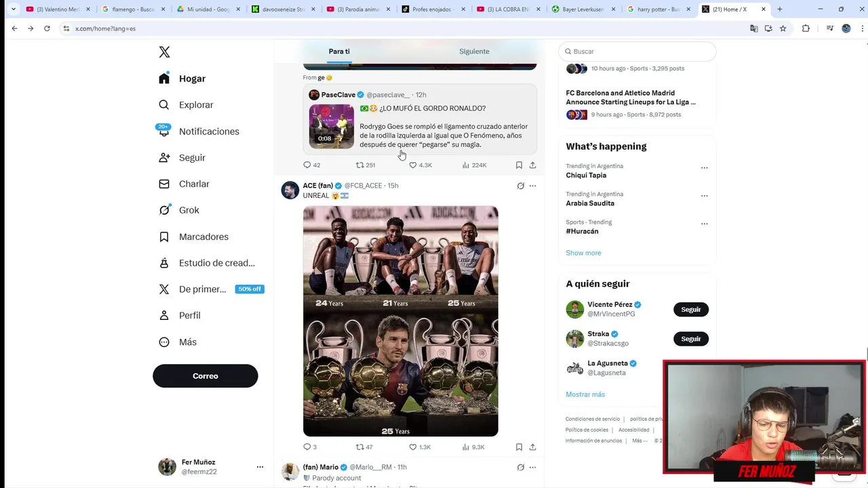Open Grok explain on ACE (fan) post
Image resolution: width=868 pixels, height=488 pixels.
[x=521, y=186]
